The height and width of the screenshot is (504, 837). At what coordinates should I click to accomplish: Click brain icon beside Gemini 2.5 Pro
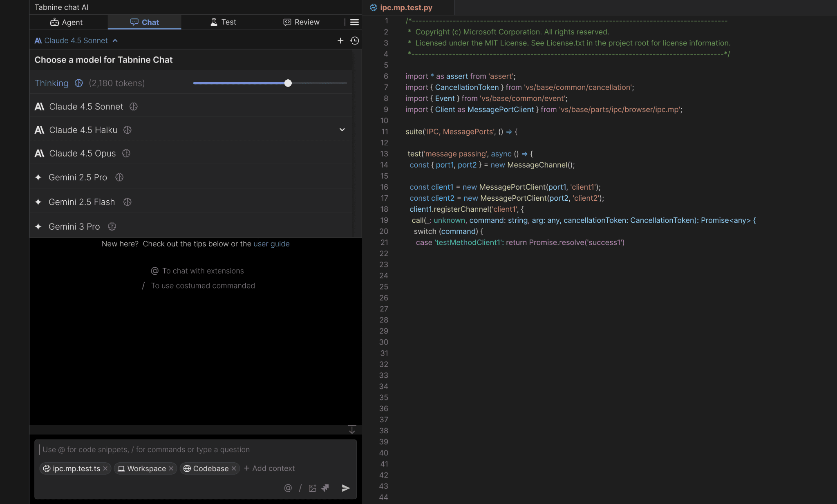click(x=119, y=177)
